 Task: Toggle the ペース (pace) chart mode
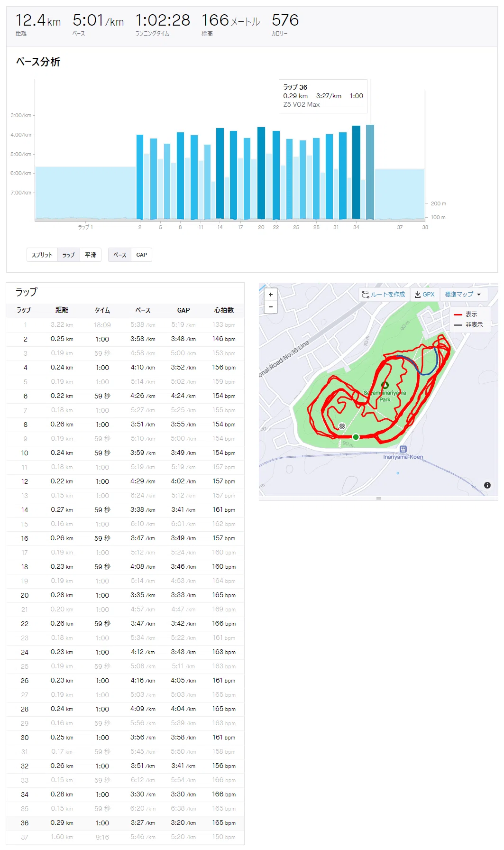click(x=119, y=255)
